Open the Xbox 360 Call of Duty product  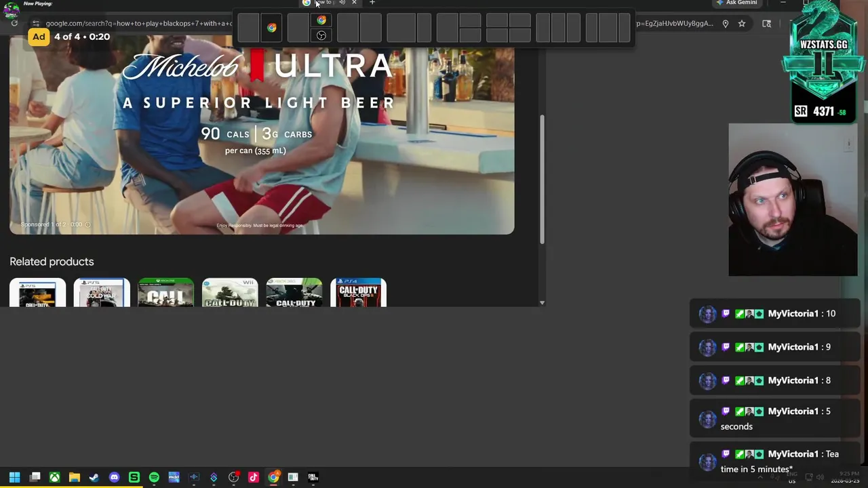click(294, 292)
